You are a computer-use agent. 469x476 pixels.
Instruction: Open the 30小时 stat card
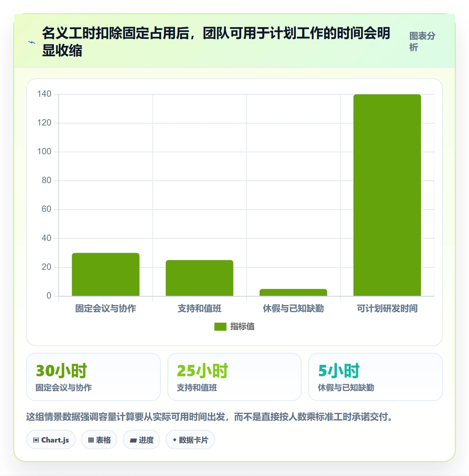pos(93,377)
